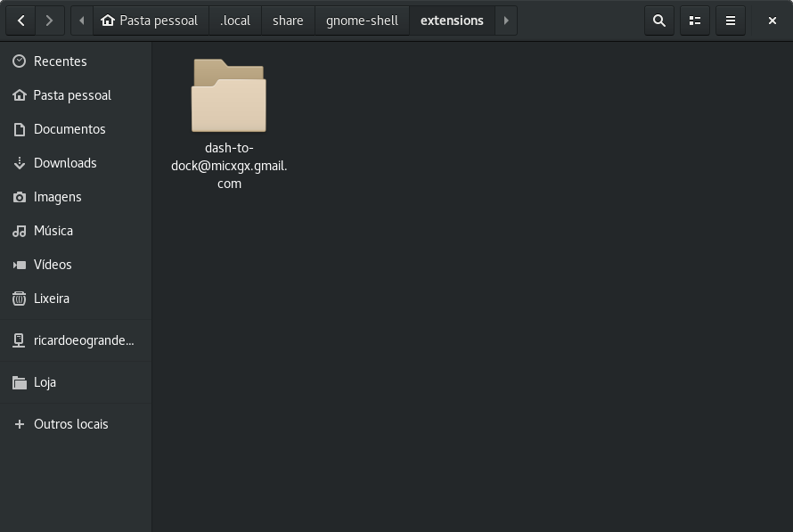Open Música in the sidebar
This screenshot has height=532, width=793.
(76, 231)
